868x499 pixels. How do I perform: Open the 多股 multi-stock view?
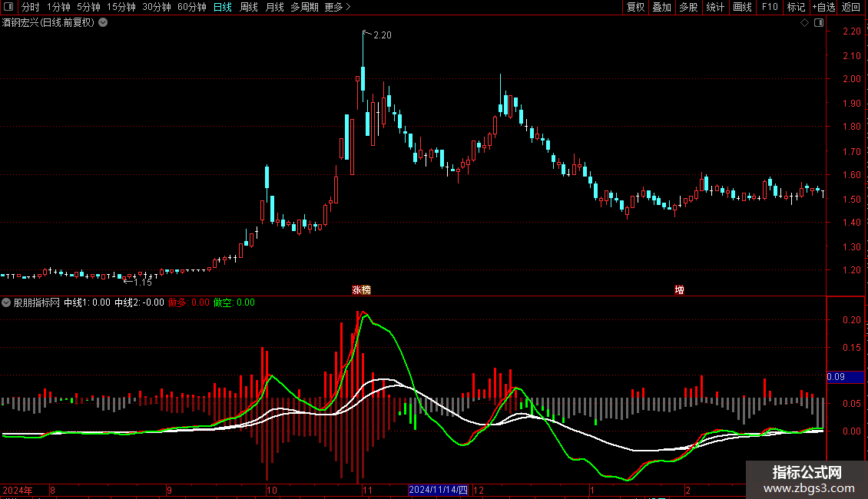(x=688, y=7)
